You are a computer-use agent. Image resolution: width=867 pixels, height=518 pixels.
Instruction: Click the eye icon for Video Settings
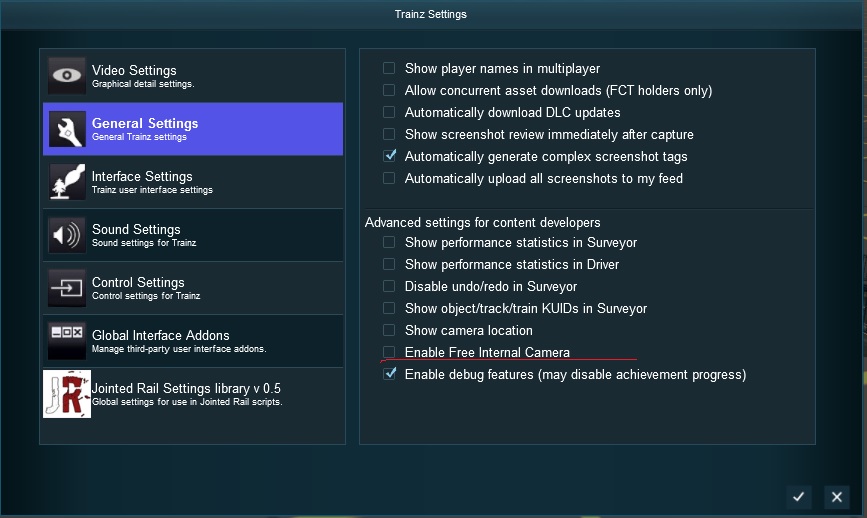click(66, 76)
